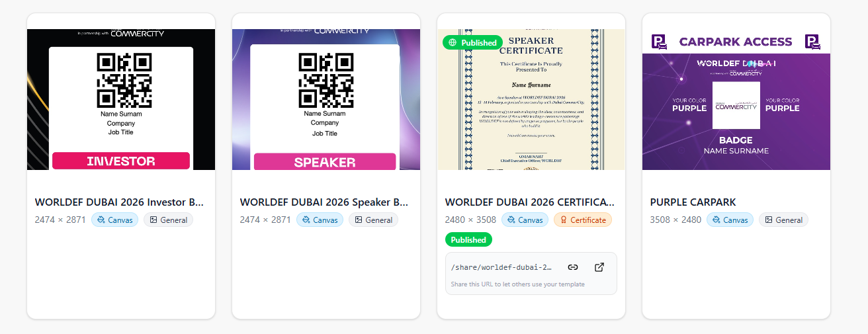
Task: Click the 2474 × 2871 size on Speaker card
Action: [265, 220]
